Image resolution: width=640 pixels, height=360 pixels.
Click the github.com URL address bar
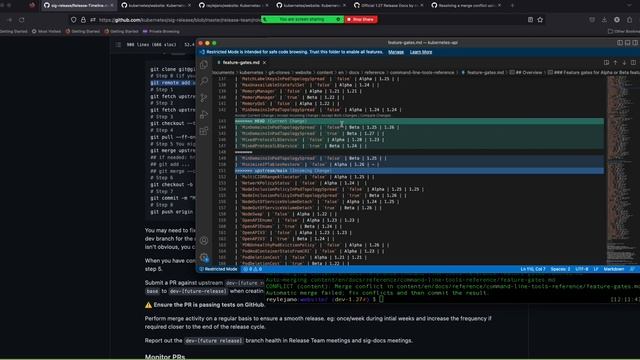(180, 20)
